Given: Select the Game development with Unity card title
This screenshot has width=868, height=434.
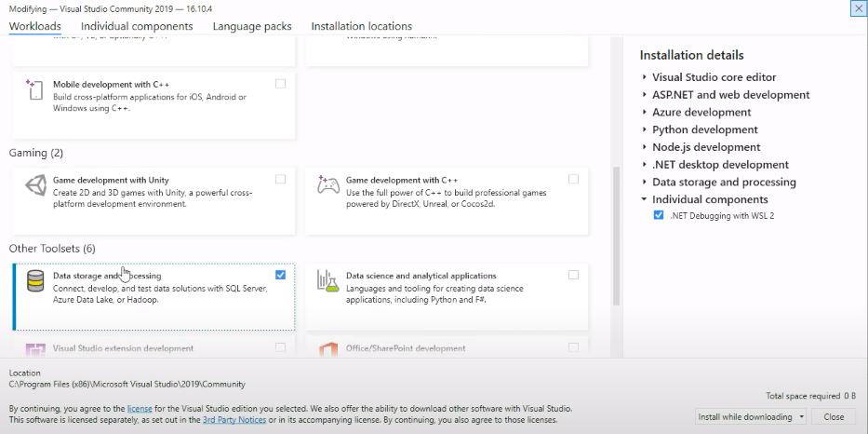Looking at the screenshot, I should [111, 180].
